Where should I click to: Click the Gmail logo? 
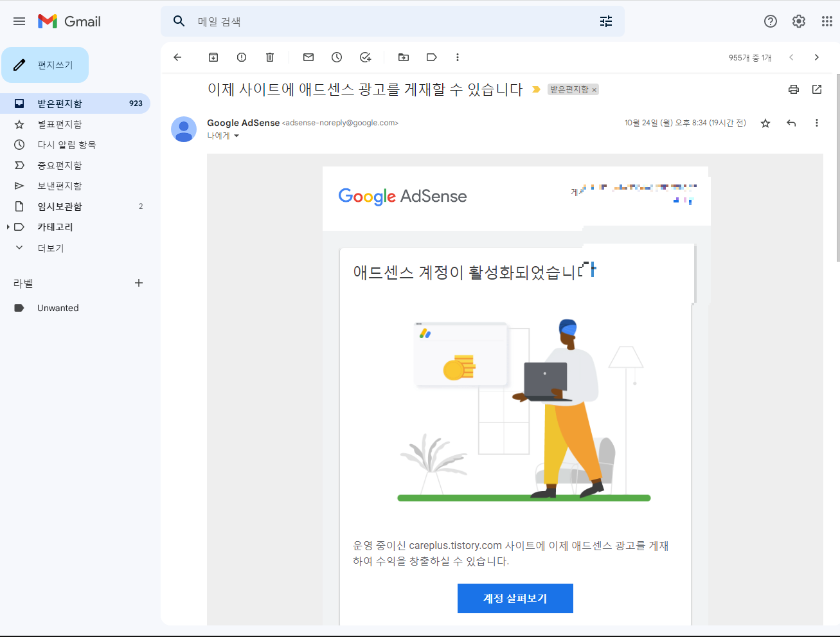[x=69, y=21]
